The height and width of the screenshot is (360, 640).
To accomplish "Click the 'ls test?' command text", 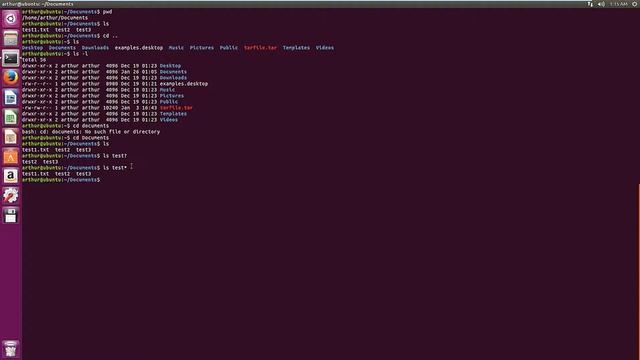I will (x=115, y=156).
